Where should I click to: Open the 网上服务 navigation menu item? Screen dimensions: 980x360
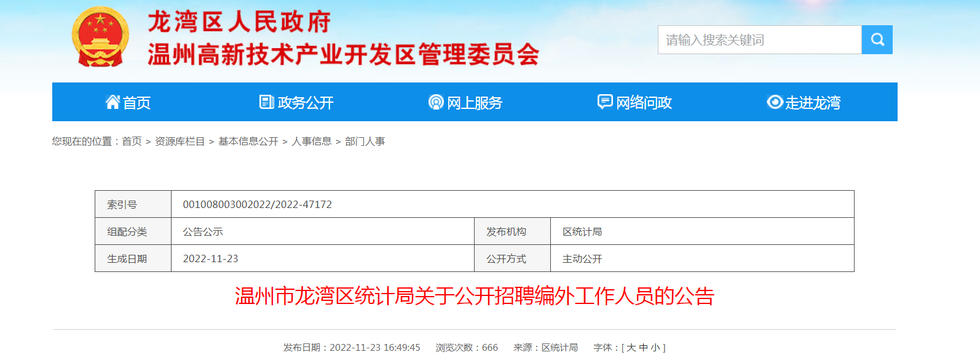[466, 102]
